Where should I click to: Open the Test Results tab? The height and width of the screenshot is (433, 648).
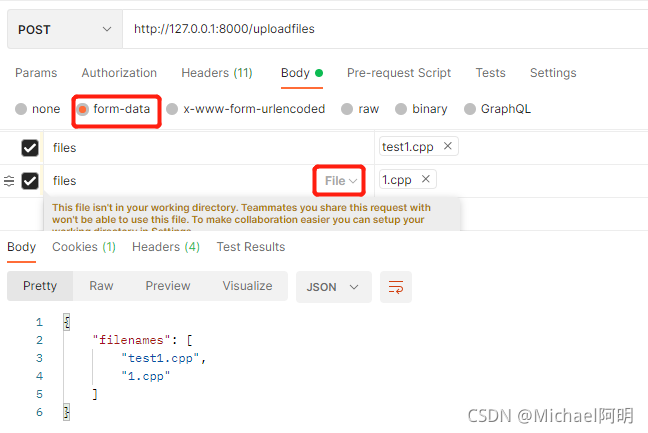pos(251,247)
